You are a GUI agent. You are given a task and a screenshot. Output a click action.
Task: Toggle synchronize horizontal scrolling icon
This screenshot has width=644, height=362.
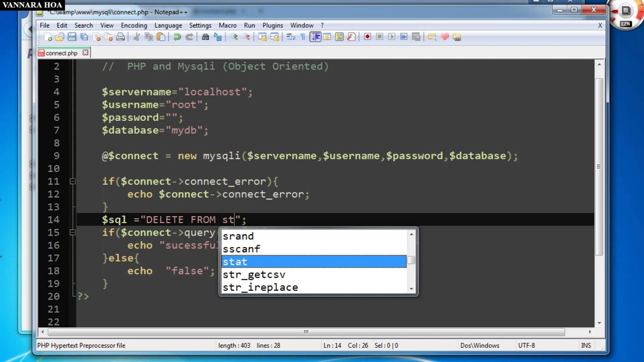click(x=274, y=37)
